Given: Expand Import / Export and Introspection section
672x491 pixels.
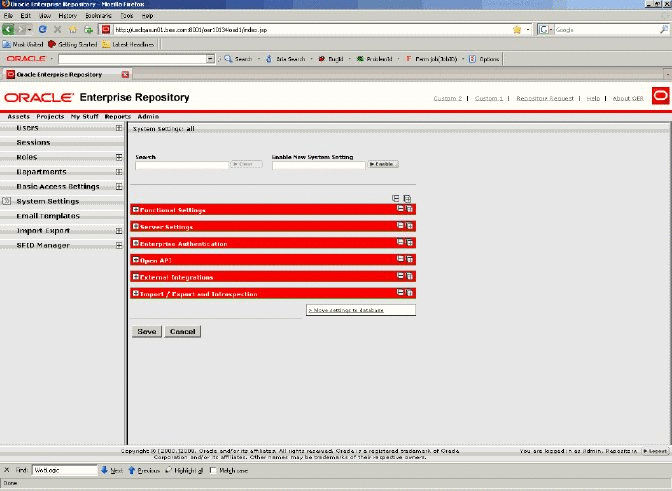Looking at the screenshot, I should point(136,293).
